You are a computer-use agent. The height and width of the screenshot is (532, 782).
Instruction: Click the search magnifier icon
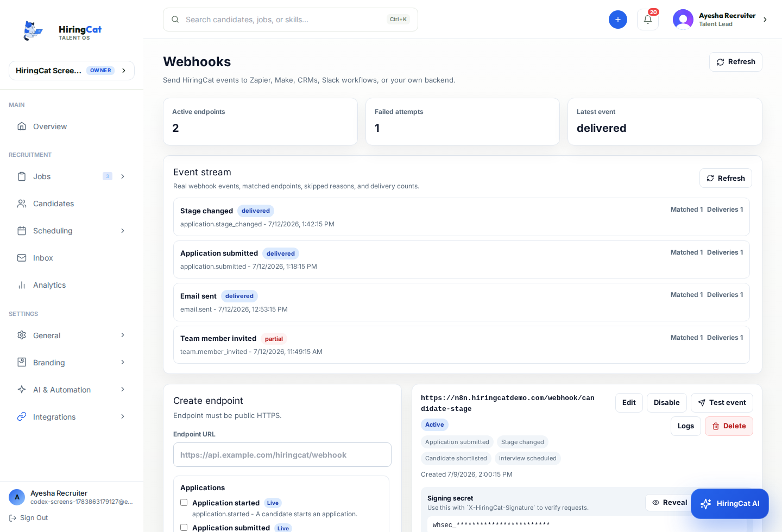pos(175,20)
